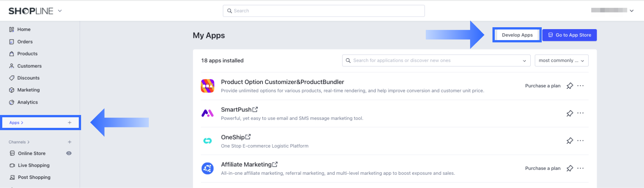Viewport: 644px width, 188px height.
Task: Pin the SmartPush app
Action: 569,113
